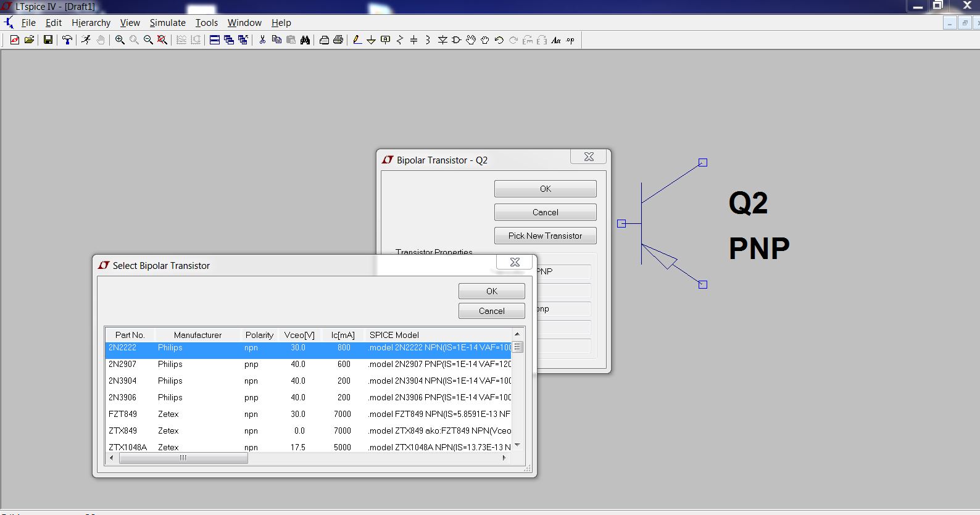The image size is (980, 515).
Task: Open the Help menu
Action: 281,23
